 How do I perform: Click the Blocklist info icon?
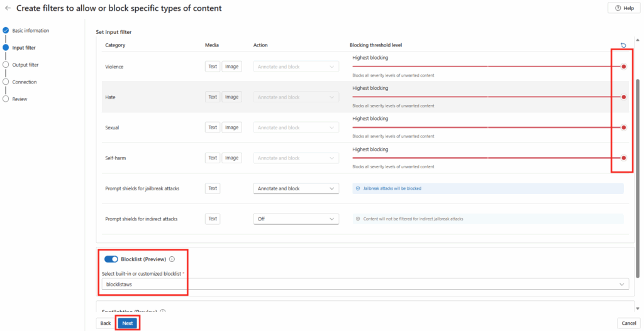[x=172, y=259]
